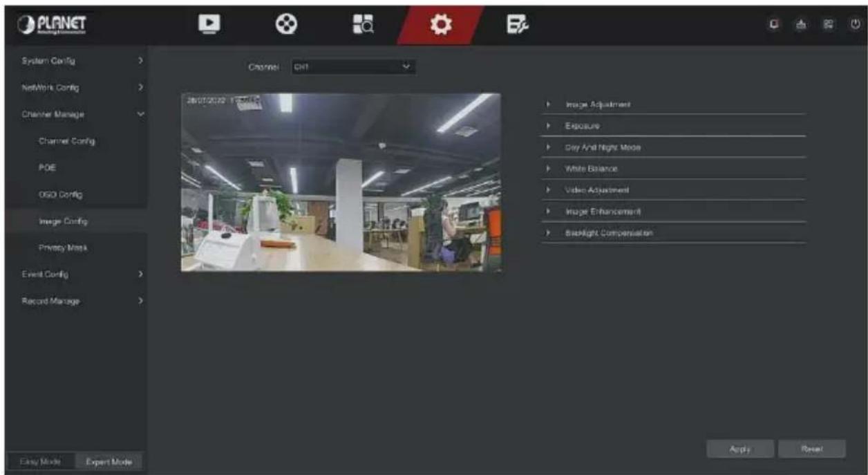Open the Channel dropdown CH1
This screenshot has height=475, width=868.
pos(353,67)
